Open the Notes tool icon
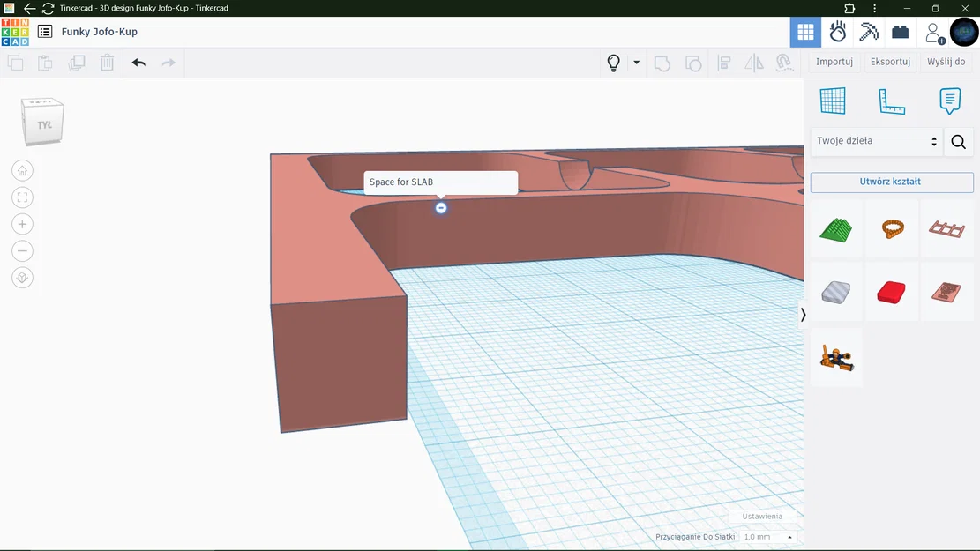Viewport: 980px width, 551px height. pos(949,101)
